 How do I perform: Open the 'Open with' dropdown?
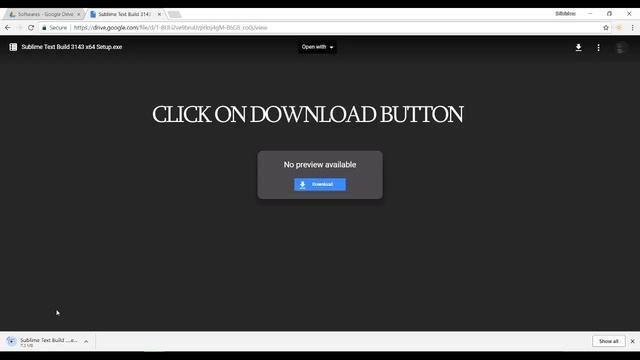(x=317, y=47)
